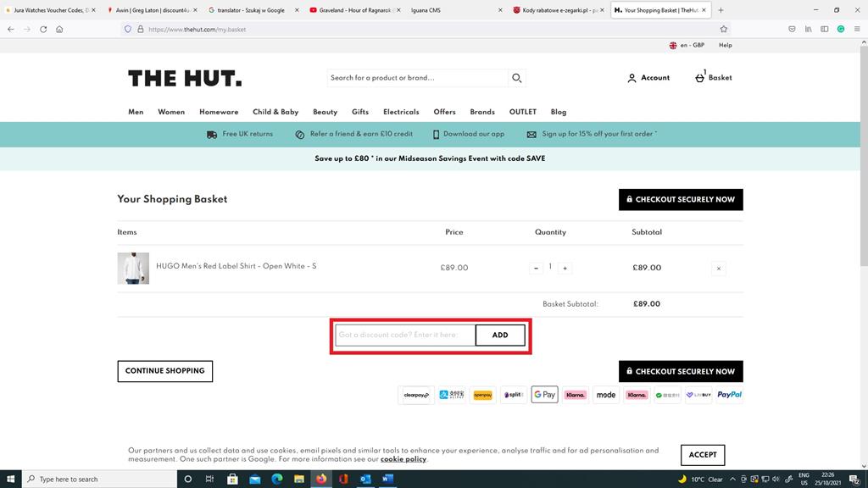Open the Homeware menu

[x=219, y=112]
